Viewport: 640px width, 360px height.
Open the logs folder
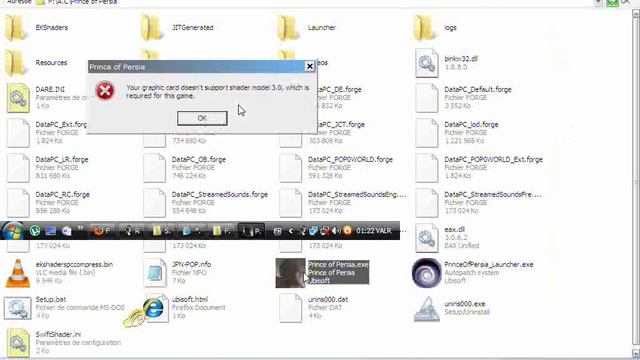click(x=435, y=28)
